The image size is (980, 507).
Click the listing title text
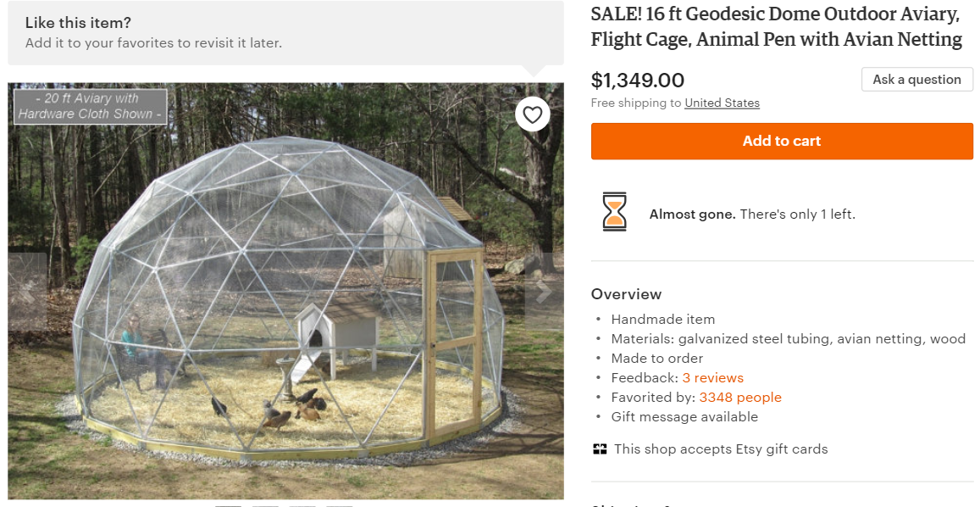coord(776,28)
